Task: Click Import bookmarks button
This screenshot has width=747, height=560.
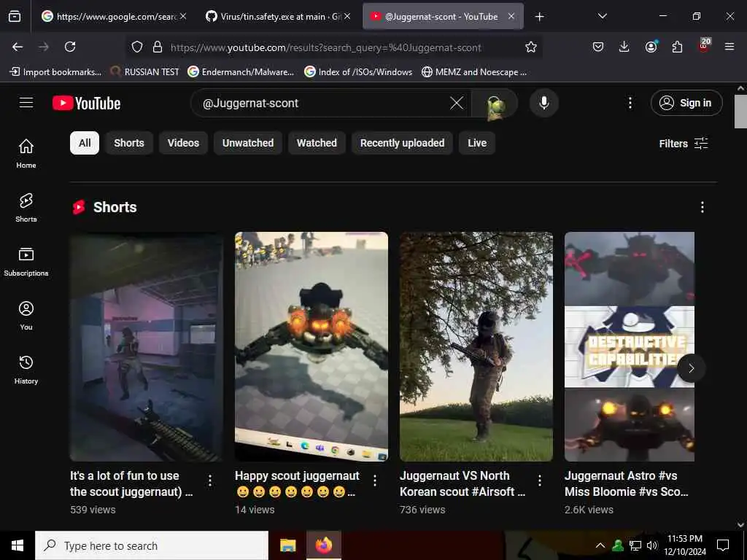Action: point(55,72)
